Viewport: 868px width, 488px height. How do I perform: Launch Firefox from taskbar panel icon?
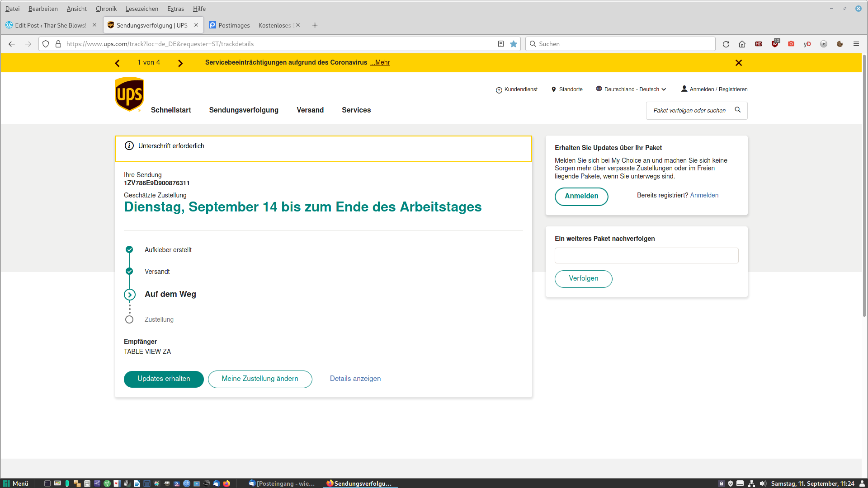pos(226,483)
